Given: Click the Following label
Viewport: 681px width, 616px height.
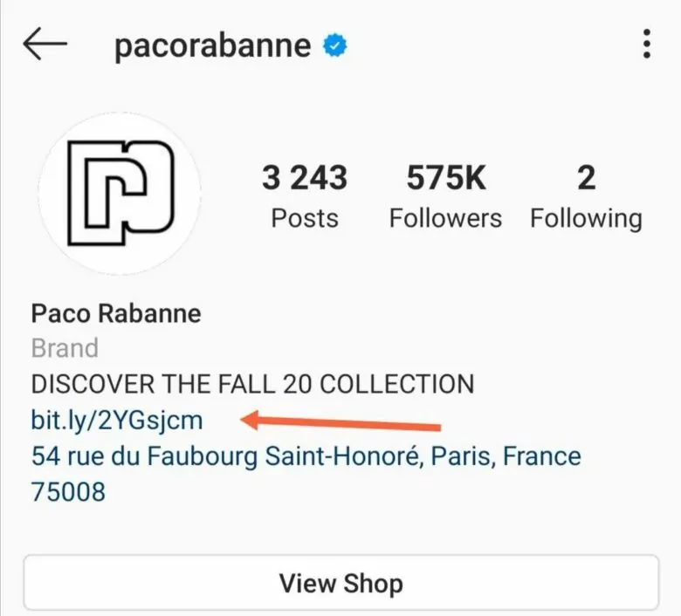Looking at the screenshot, I should coord(587,219).
